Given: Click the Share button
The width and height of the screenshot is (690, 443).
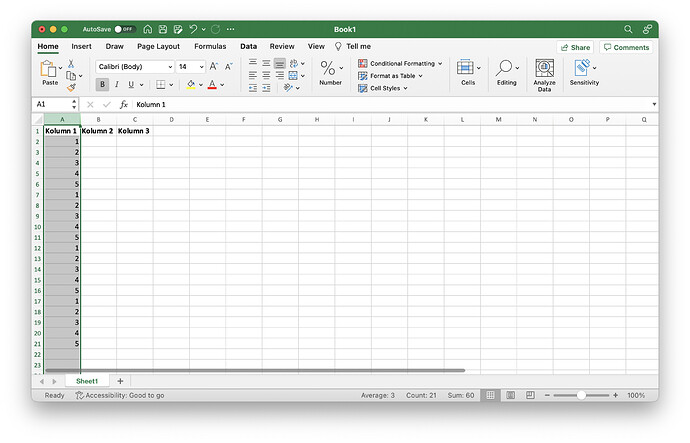Looking at the screenshot, I should (x=575, y=47).
